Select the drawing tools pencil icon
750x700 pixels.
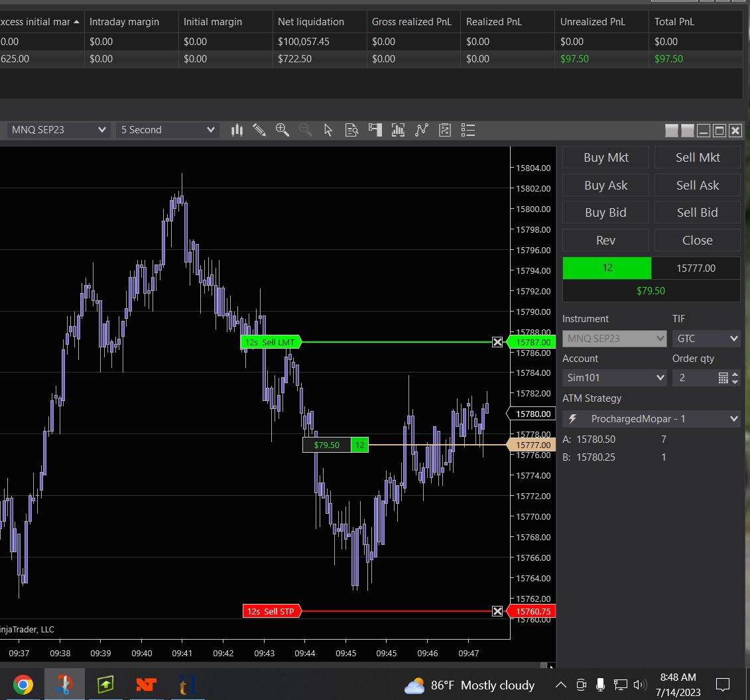pyautogui.click(x=259, y=130)
